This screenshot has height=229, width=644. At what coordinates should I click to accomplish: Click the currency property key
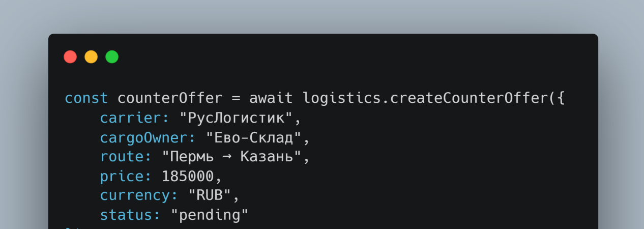pyautogui.click(x=139, y=195)
